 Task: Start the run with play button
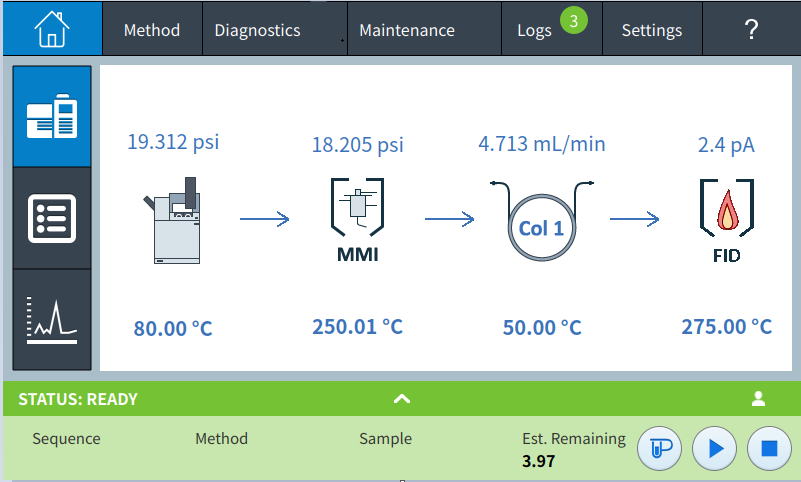tap(715, 449)
